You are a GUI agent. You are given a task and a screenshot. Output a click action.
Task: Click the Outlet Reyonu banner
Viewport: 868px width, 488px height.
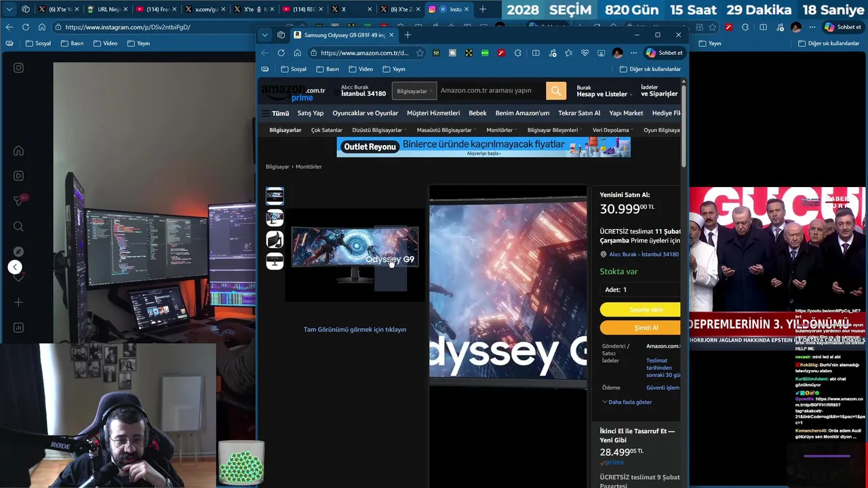[484, 147]
